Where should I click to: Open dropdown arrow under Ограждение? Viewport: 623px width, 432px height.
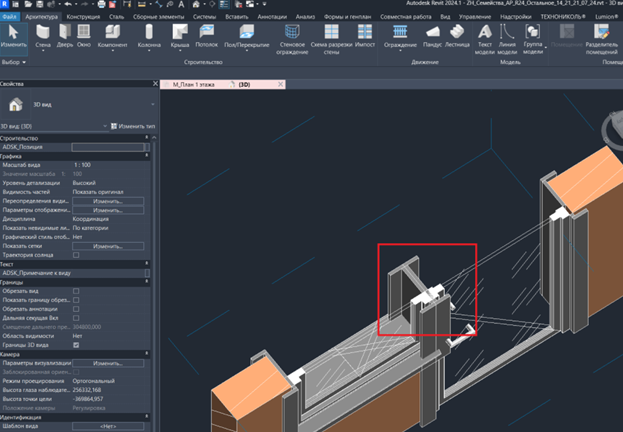[400, 51]
